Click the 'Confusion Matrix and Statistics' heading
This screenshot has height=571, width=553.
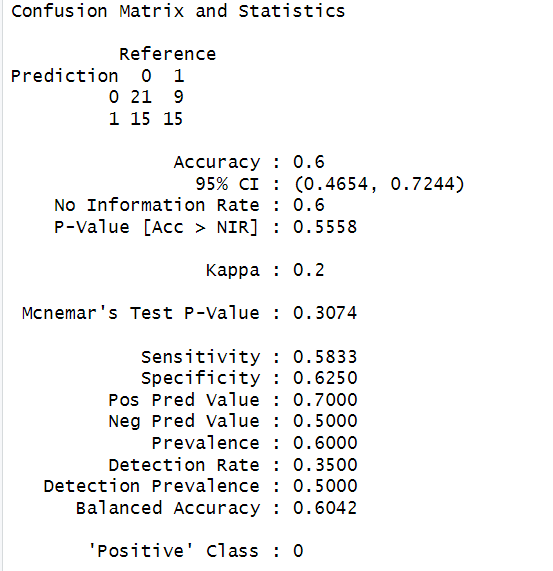[x=178, y=11]
